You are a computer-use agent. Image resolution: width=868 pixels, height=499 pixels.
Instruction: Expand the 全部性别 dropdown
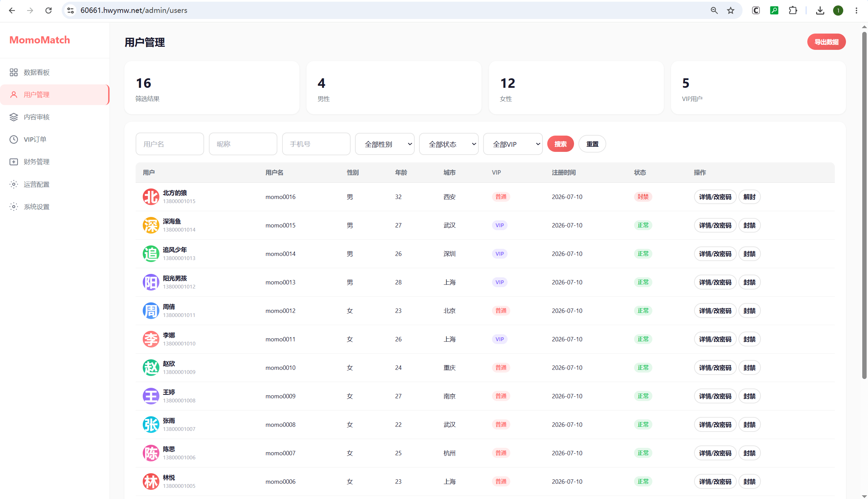pyautogui.click(x=385, y=144)
